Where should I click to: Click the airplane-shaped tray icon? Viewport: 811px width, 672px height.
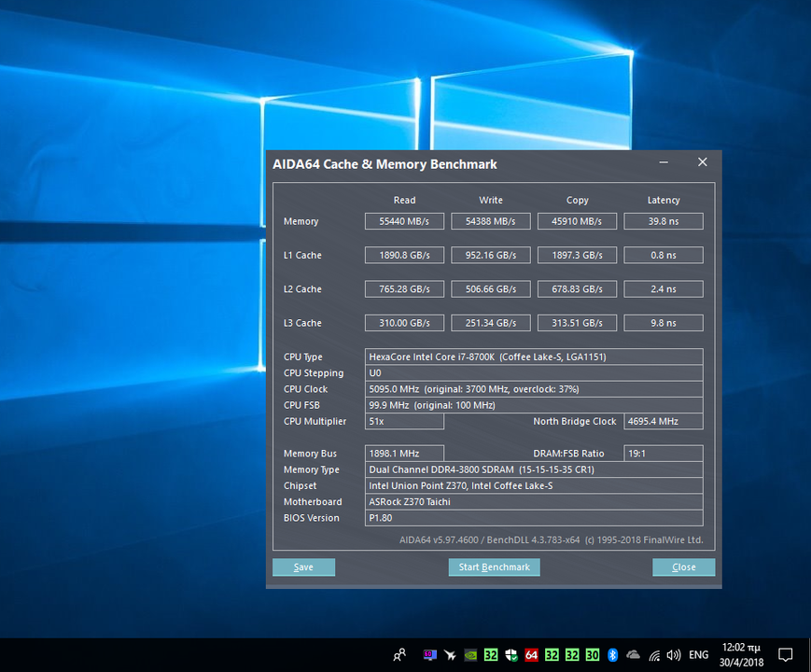click(450, 655)
